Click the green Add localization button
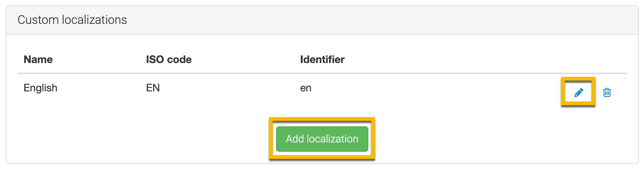 point(322,139)
